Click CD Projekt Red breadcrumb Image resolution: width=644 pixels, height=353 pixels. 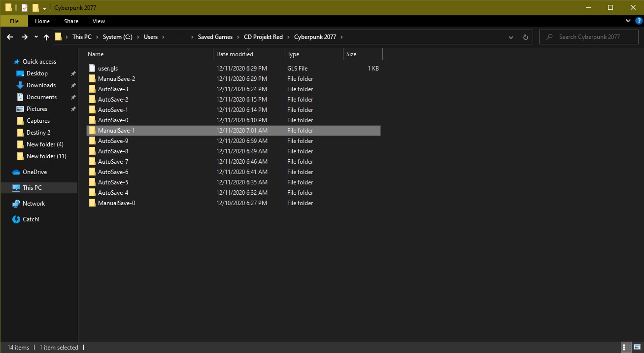click(263, 37)
